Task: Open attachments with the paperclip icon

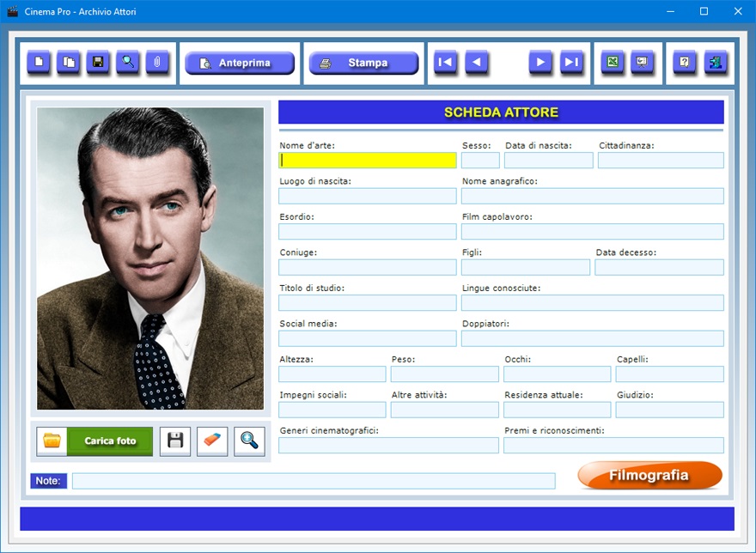Action: [x=157, y=62]
